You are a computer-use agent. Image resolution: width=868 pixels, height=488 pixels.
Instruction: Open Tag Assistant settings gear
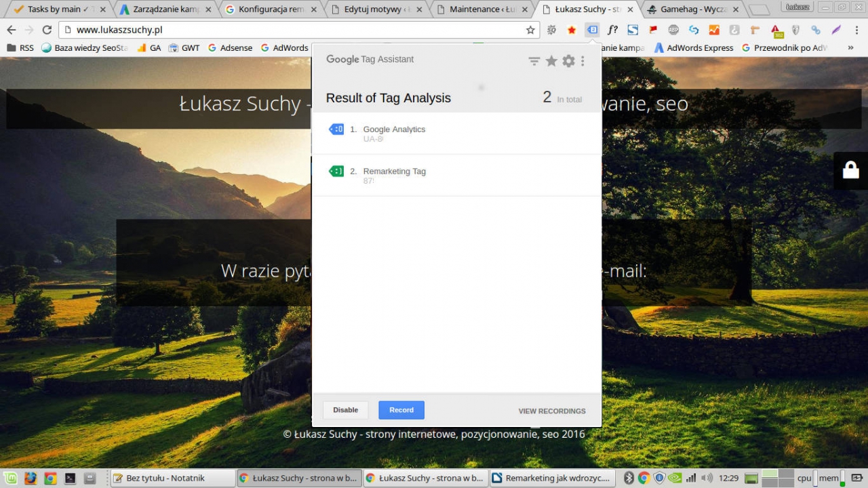[568, 61]
